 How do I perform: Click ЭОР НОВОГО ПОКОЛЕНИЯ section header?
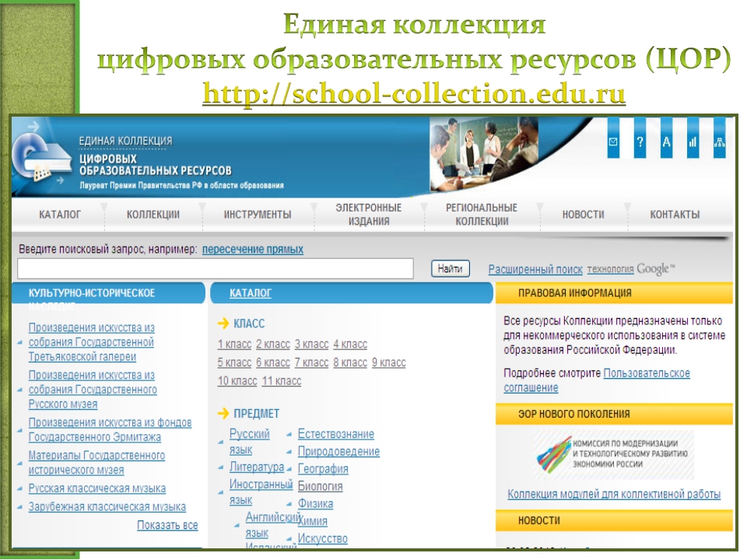click(614, 415)
